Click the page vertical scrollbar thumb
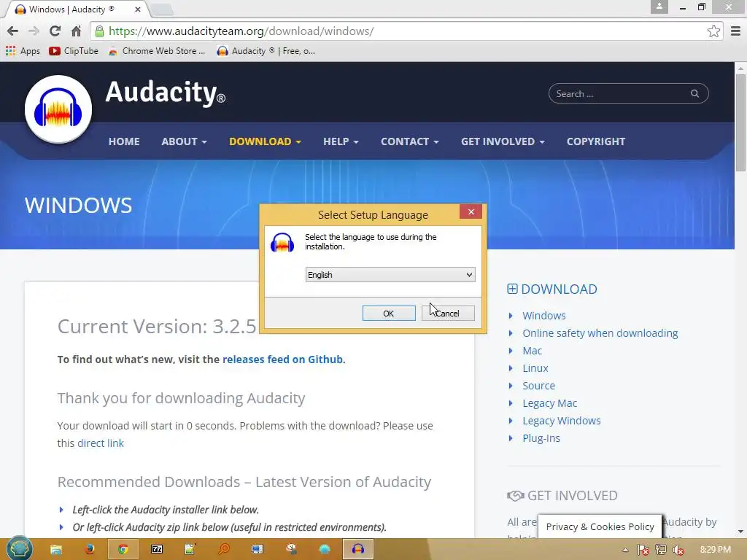This screenshot has width=747, height=560. click(x=740, y=122)
